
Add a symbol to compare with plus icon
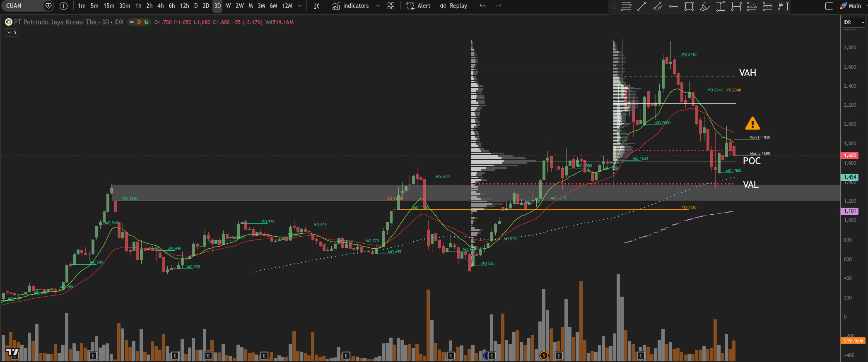63,6
